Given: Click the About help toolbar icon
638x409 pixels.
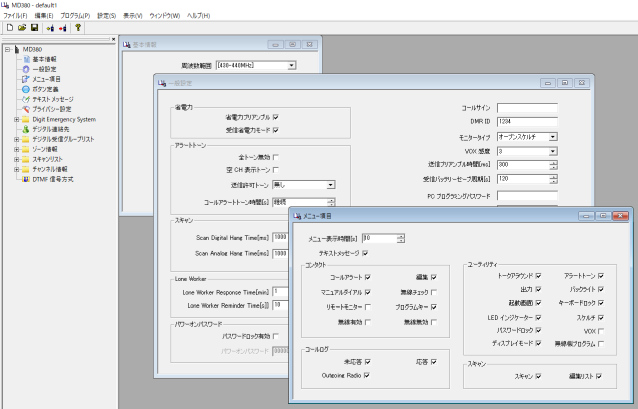Looking at the screenshot, I should pyautogui.click(x=78, y=28).
